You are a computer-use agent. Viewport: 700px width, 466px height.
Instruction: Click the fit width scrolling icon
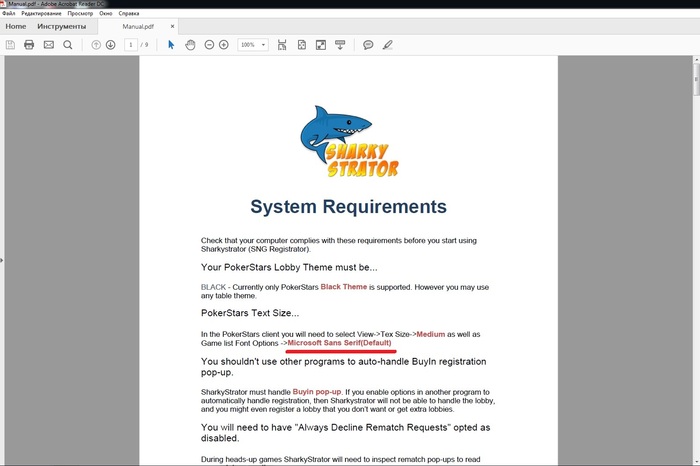[x=282, y=45]
